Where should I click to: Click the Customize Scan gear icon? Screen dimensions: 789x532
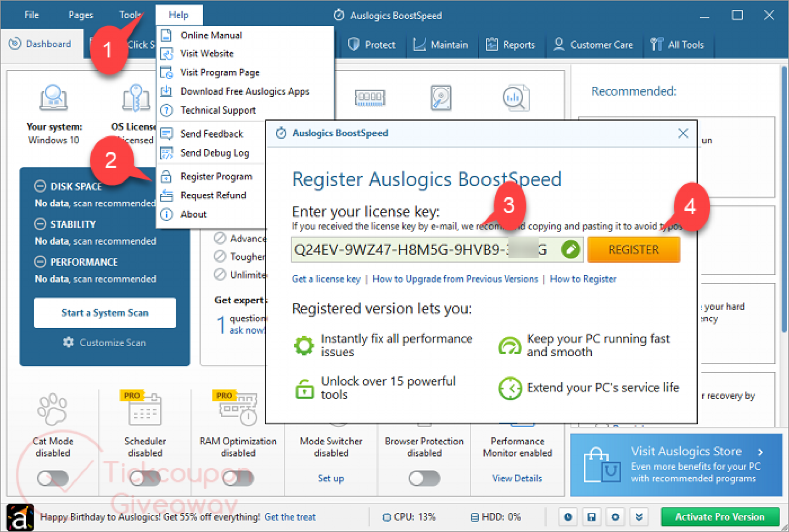point(69,342)
